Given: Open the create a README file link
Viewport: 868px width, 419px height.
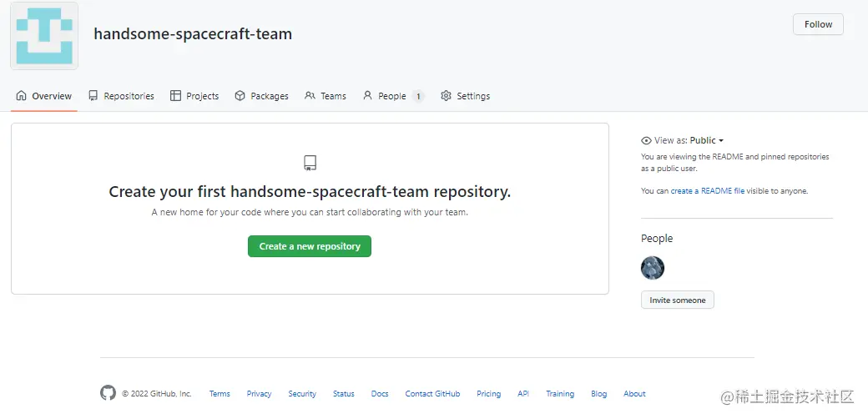Looking at the screenshot, I should pyautogui.click(x=708, y=191).
